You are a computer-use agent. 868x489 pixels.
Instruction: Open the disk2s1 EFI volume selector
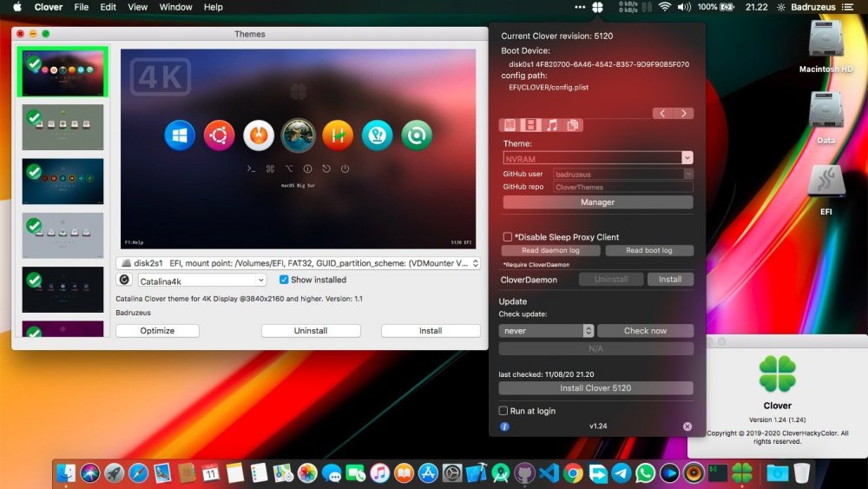(x=299, y=263)
